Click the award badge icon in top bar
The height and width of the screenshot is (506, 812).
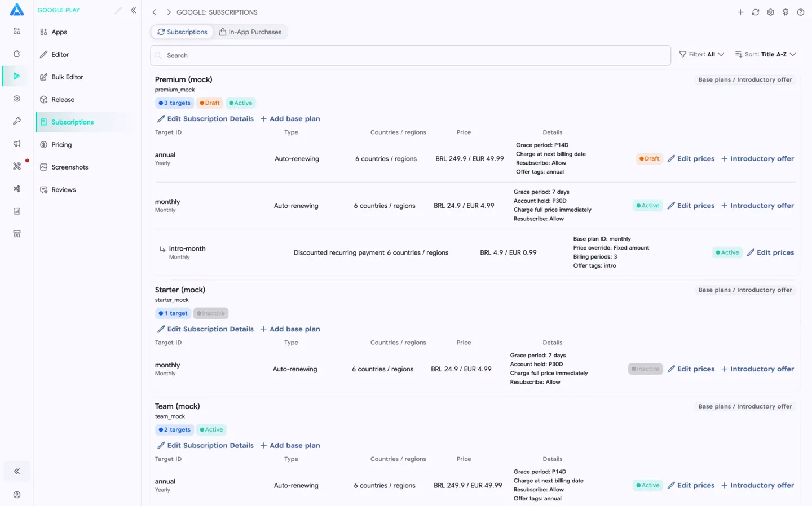pyautogui.click(x=785, y=12)
